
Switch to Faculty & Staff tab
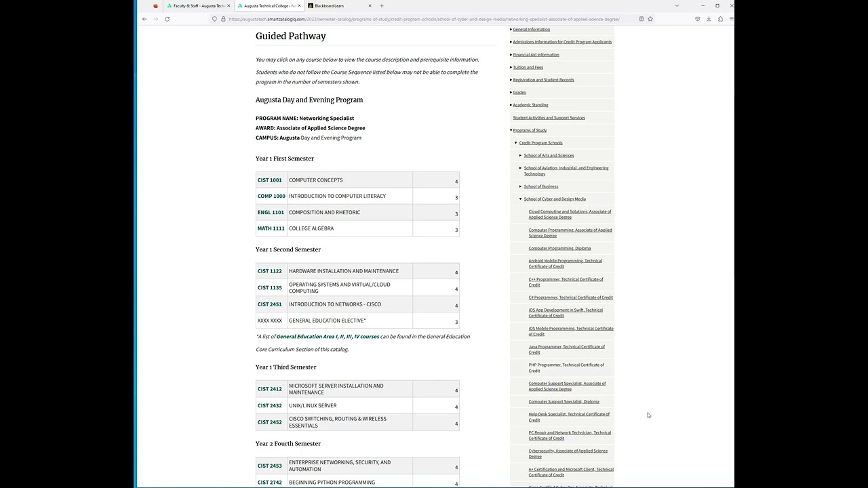point(197,6)
